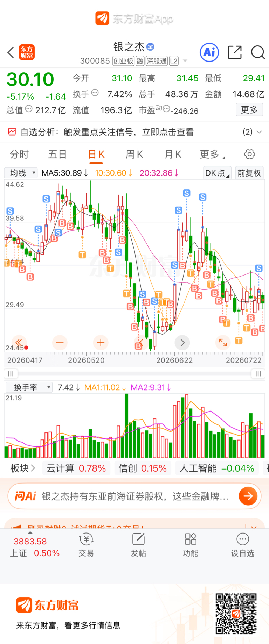Tap MA2:9.31 value in turnover legend
The image size is (269, 644).
pos(151,387)
